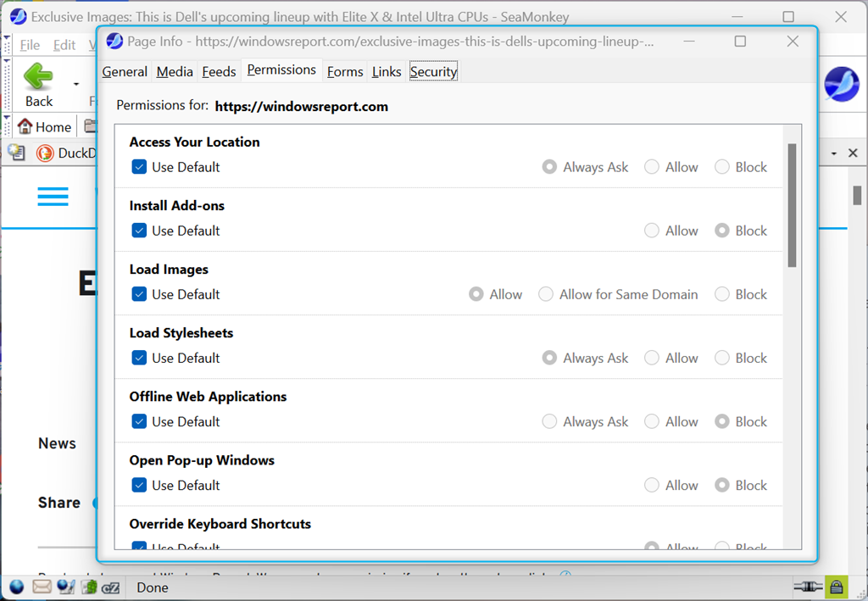
Task: Switch to the Forms tab
Action: click(345, 71)
